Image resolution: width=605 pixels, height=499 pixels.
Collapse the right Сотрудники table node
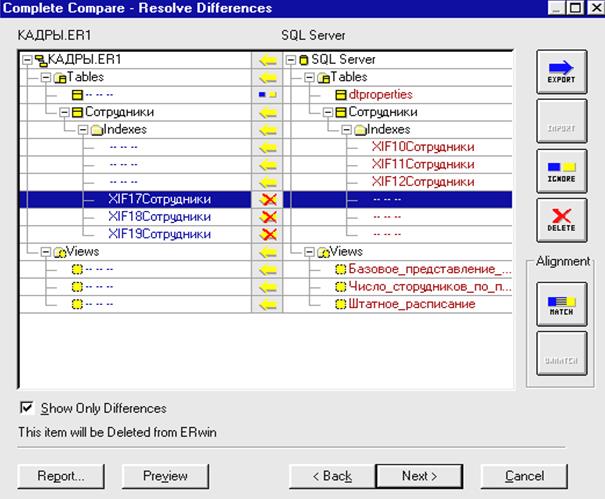[x=328, y=112]
